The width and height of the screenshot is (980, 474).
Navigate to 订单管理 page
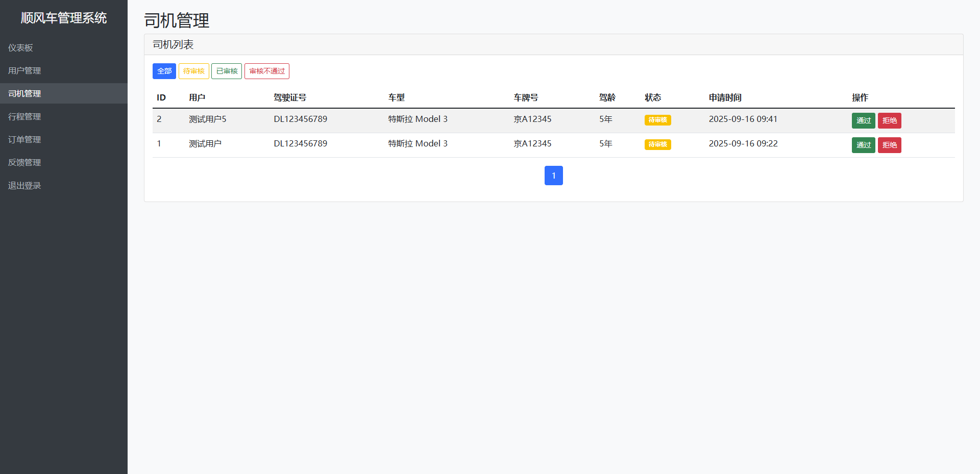point(24,139)
